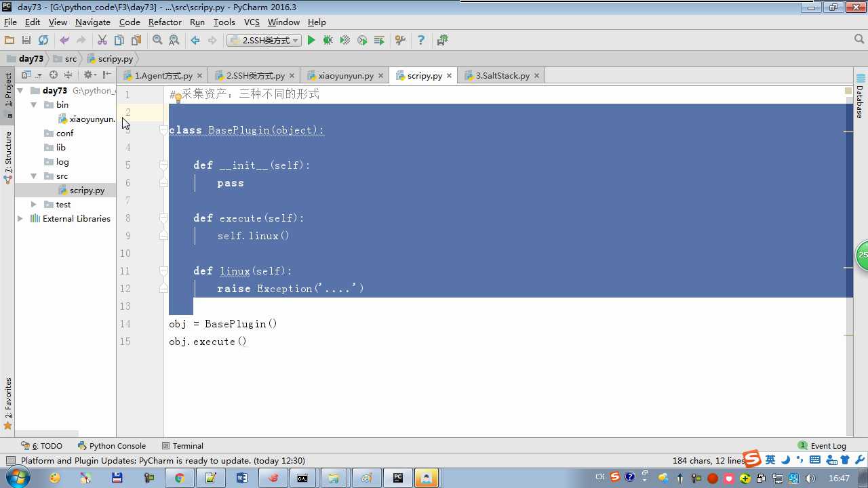This screenshot has width=868, height=488.
Task: Toggle the Structure side panel
Action: [8, 157]
